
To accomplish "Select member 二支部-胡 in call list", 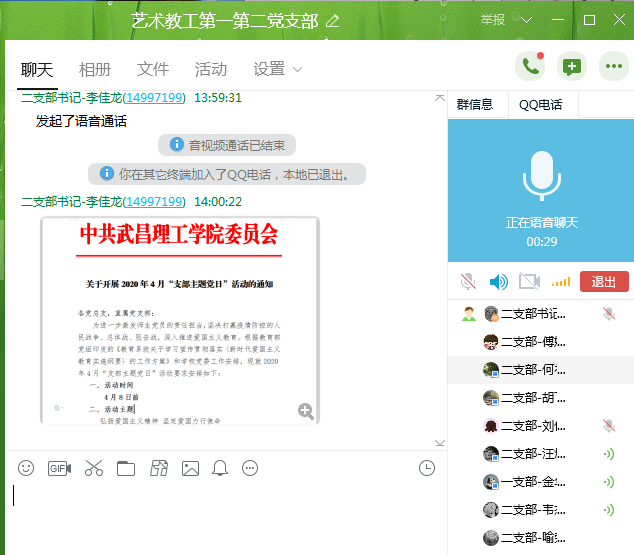I will pos(541,398).
